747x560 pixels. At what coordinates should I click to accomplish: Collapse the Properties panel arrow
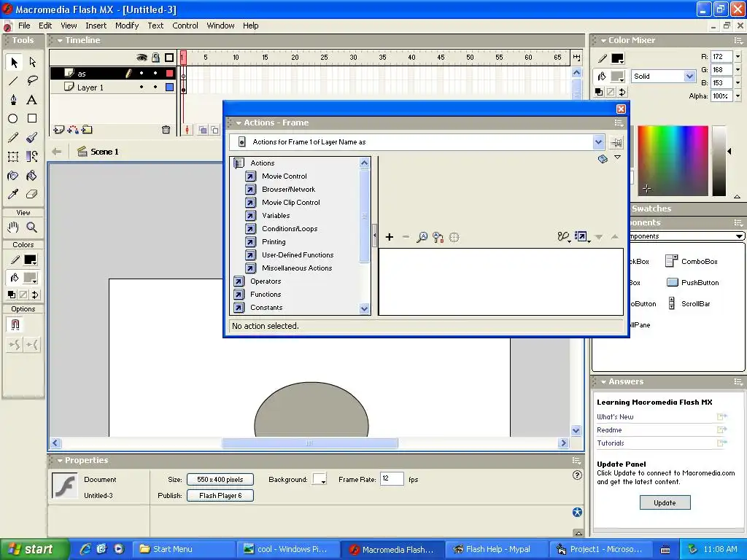(60, 461)
